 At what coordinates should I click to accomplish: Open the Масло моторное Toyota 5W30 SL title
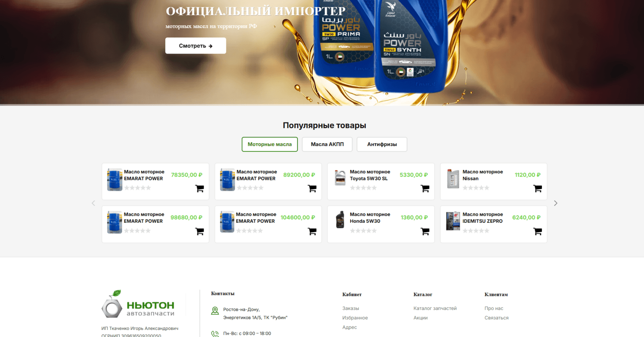click(x=370, y=175)
